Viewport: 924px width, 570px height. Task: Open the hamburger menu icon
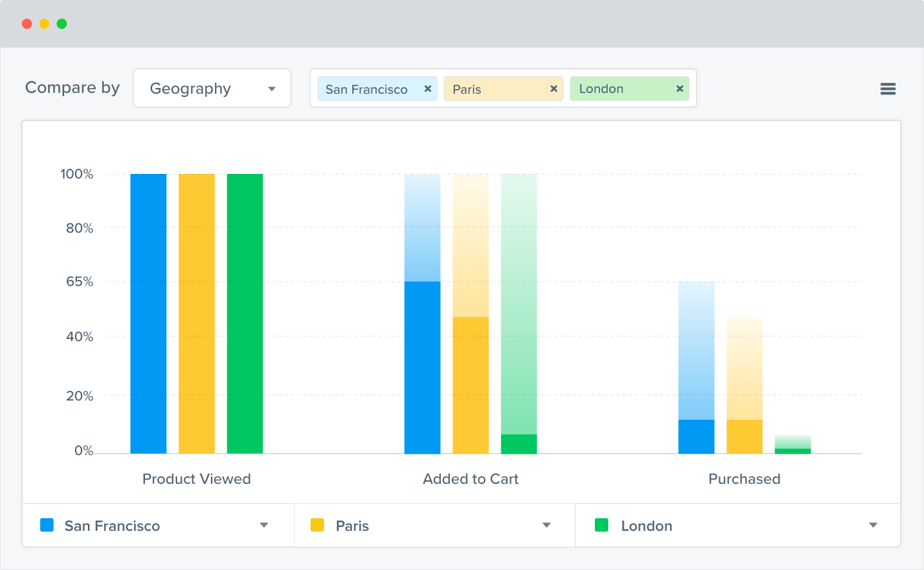point(888,89)
